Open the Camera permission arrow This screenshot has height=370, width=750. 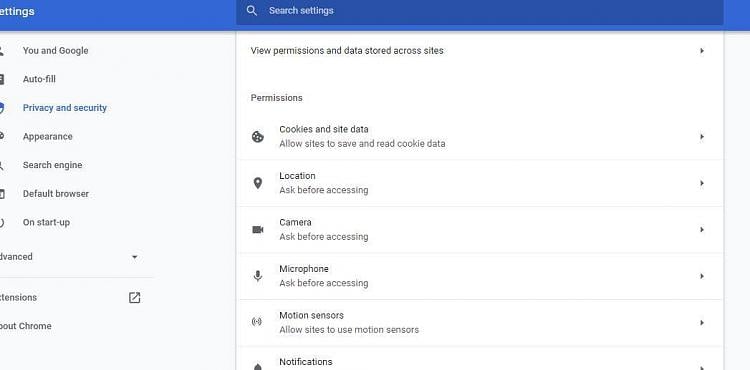(x=702, y=229)
